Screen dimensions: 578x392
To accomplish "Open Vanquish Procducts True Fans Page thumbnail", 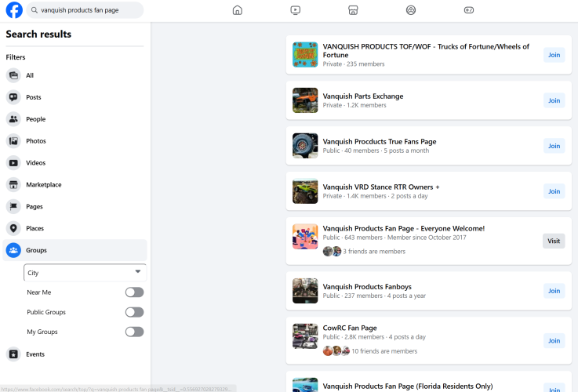I will 305,146.
